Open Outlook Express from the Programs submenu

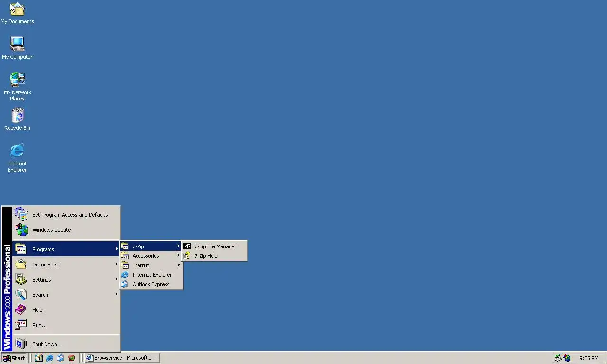(x=151, y=284)
